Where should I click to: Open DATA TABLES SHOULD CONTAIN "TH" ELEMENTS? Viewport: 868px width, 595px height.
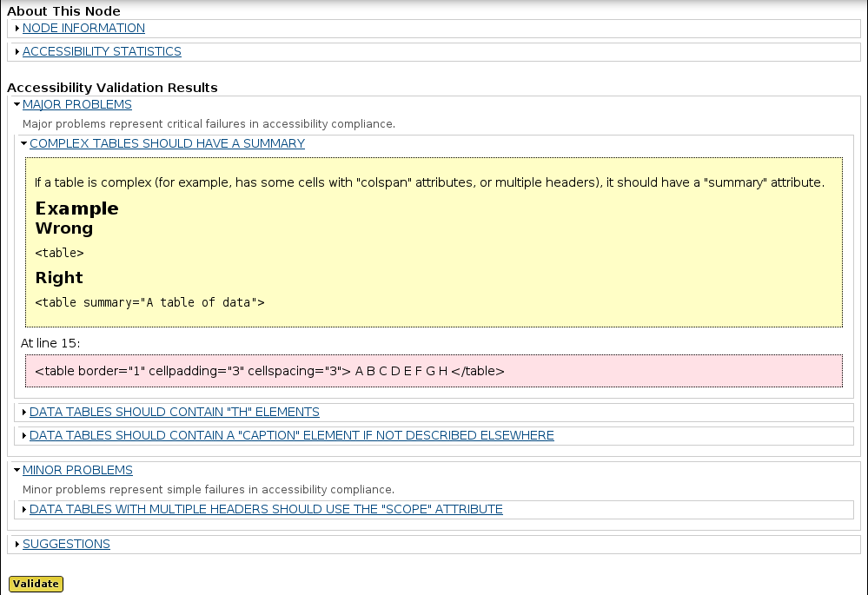175,412
